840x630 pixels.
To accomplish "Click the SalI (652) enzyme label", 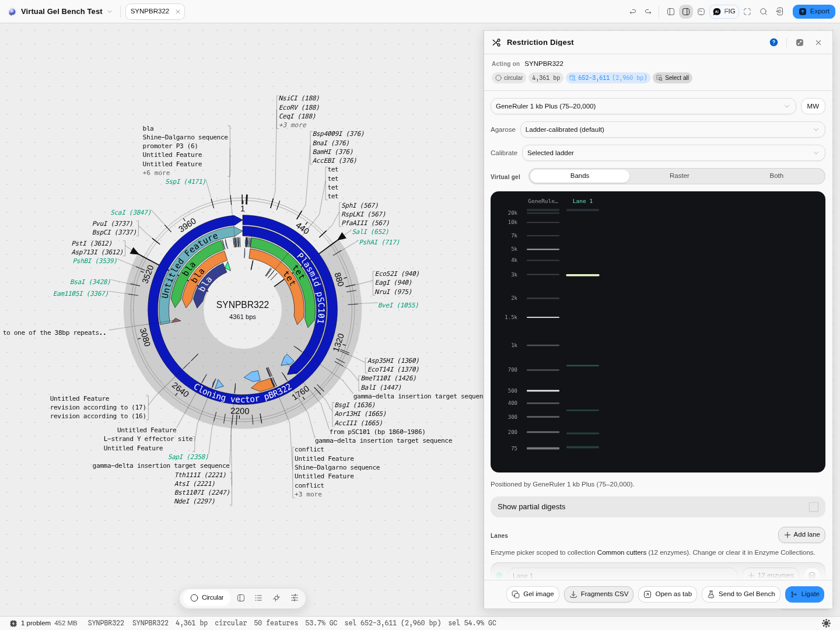I will click(370, 232).
